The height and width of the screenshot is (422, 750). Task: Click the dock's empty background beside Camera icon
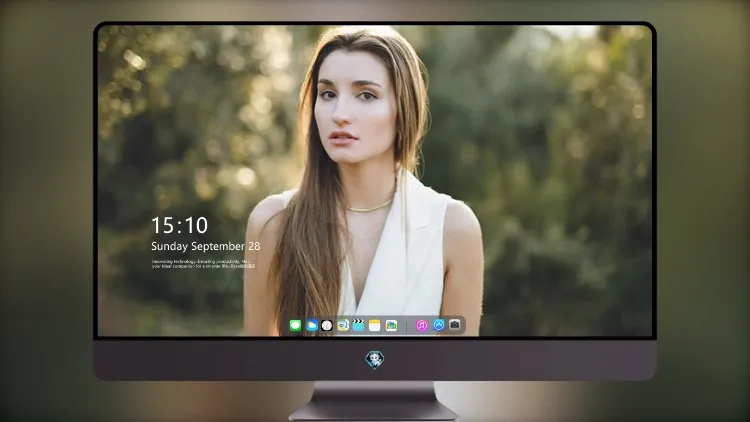click(463, 325)
